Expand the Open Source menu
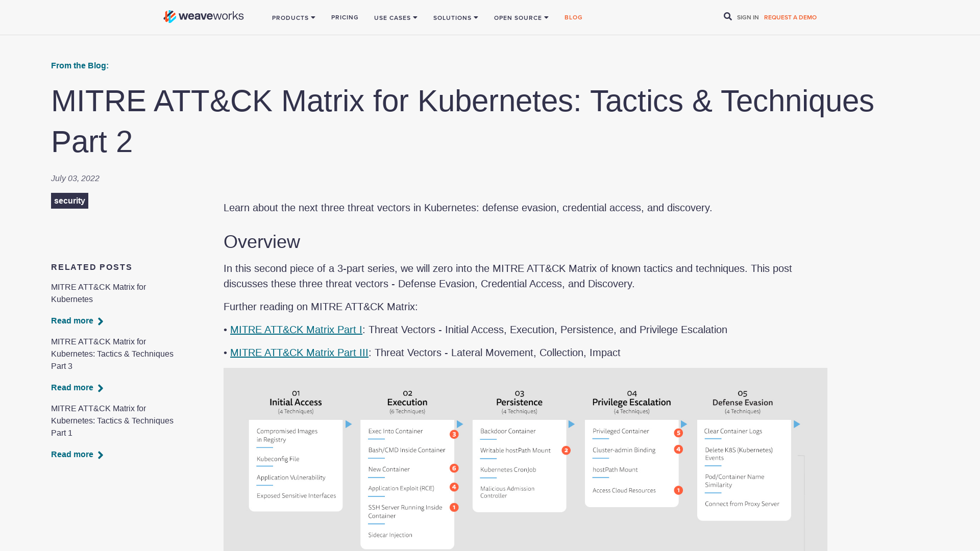980x551 pixels. click(521, 17)
